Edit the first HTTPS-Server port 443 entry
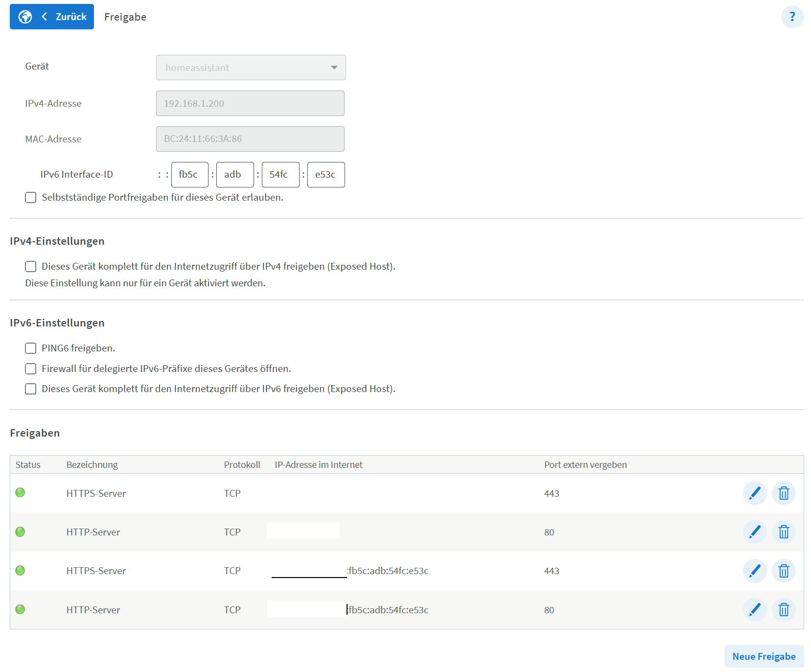The image size is (811, 672). 754,493
